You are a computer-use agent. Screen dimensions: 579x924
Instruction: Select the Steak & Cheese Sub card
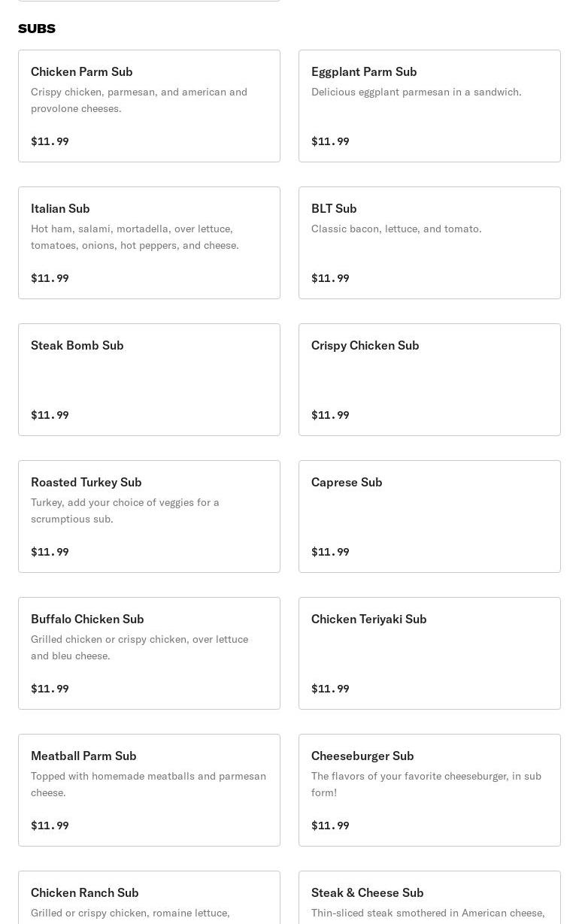coord(429,898)
